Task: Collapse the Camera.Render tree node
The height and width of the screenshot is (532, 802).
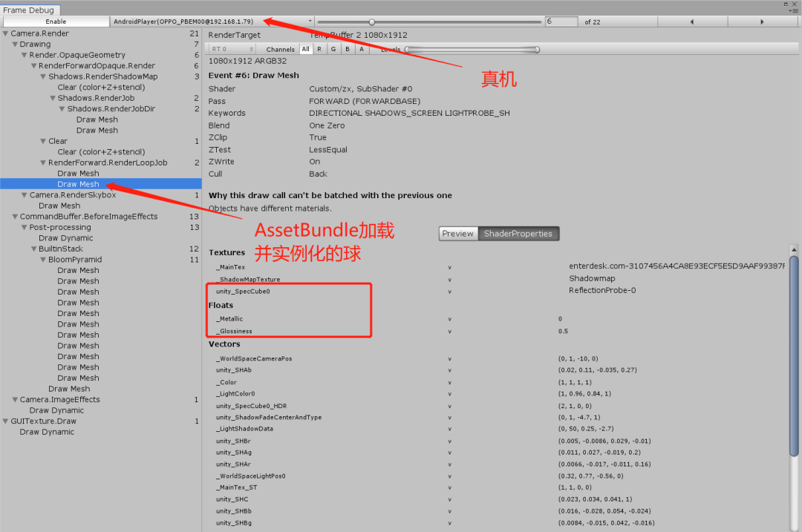Action: tap(6, 33)
